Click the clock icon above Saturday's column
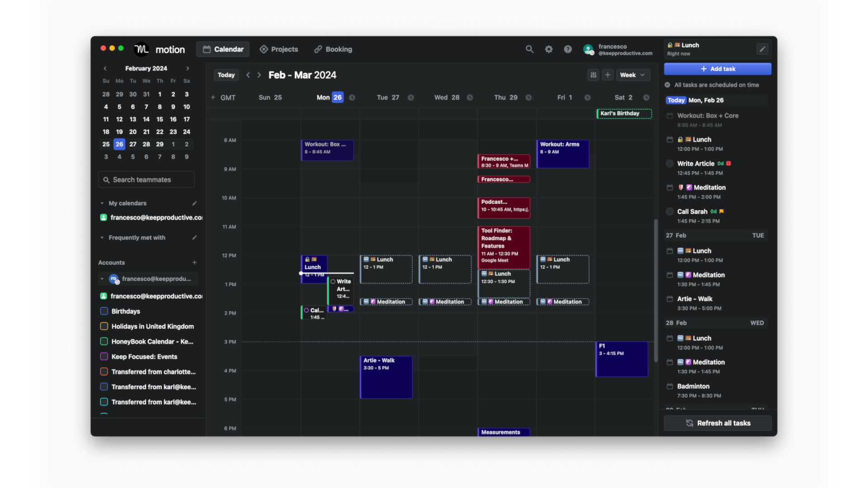The width and height of the screenshot is (868, 488). coord(646,97)
